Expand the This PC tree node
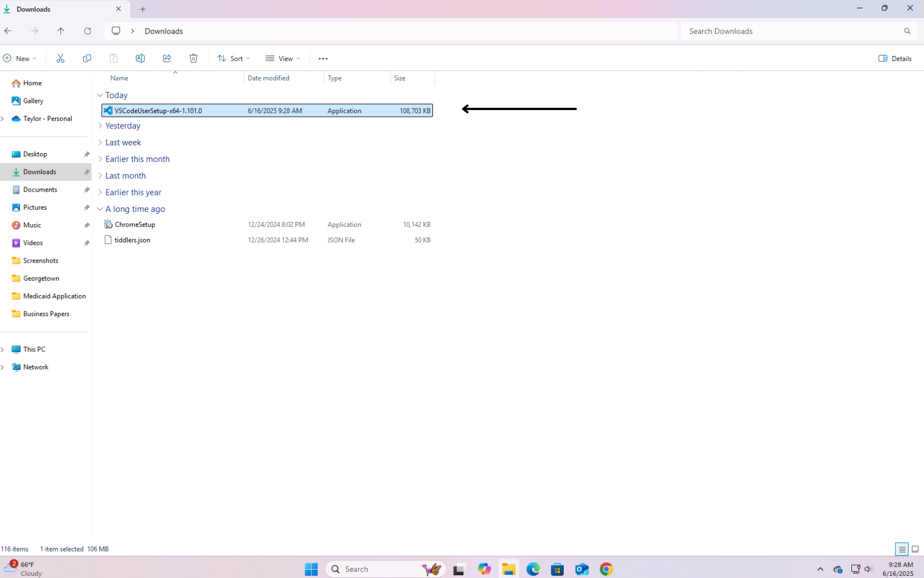Viewport: 924px width, 578px height. pyautogui.click(x=3, y=350)
